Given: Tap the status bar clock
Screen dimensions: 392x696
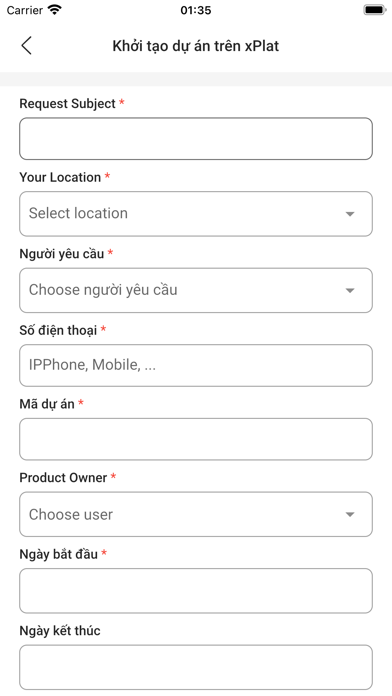Looking at the screenshot, I should 196,10.
